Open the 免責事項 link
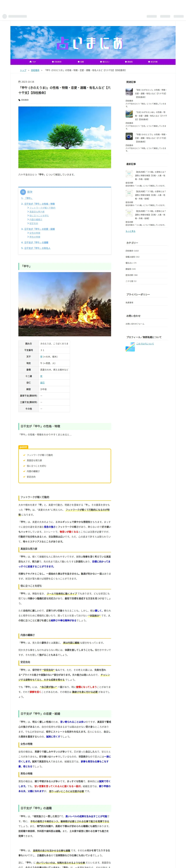 [x=129, y=303]
